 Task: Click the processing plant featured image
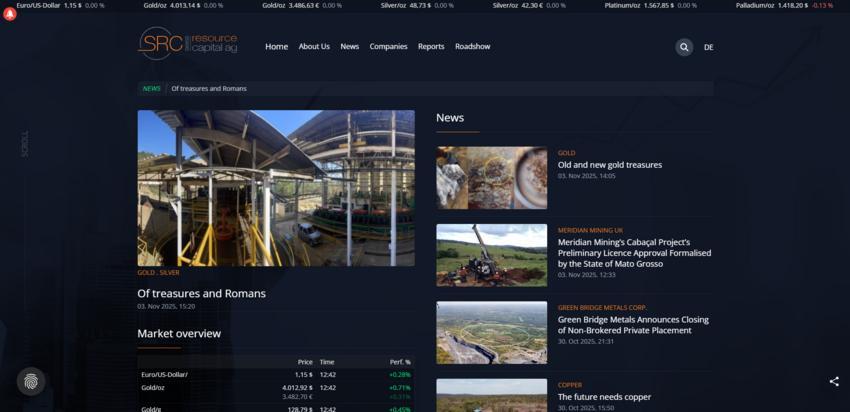276,187
